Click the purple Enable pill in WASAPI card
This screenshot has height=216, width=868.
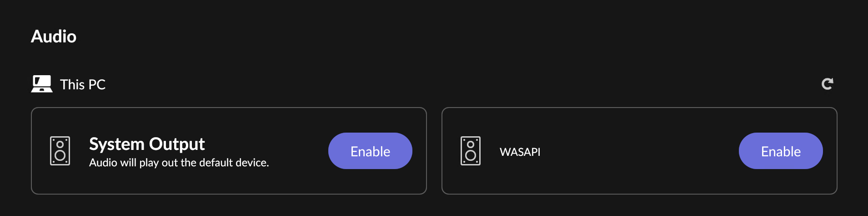(781, 151)
